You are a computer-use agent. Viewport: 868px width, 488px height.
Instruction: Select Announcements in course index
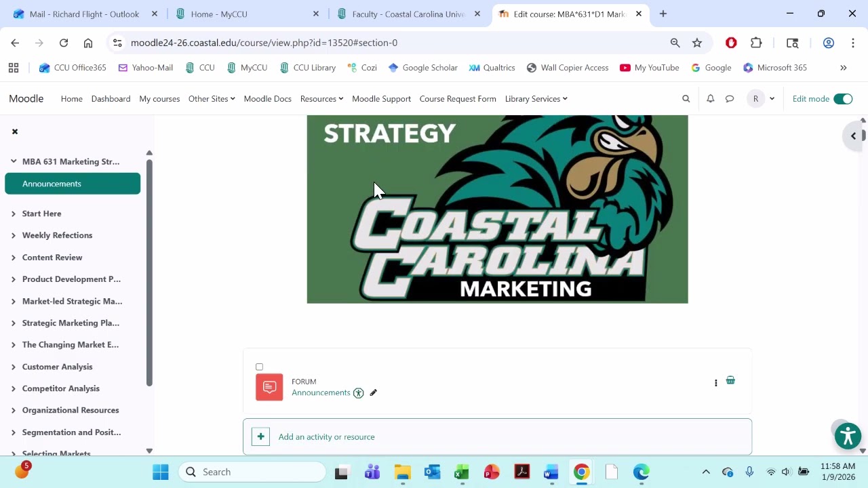(73, 184)
